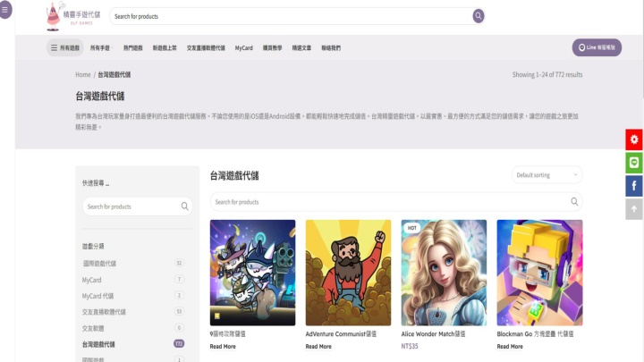This screenshot has height=362, width=644.
Task: Open MyCard in the top navigation bar
Action: [244, 48]
